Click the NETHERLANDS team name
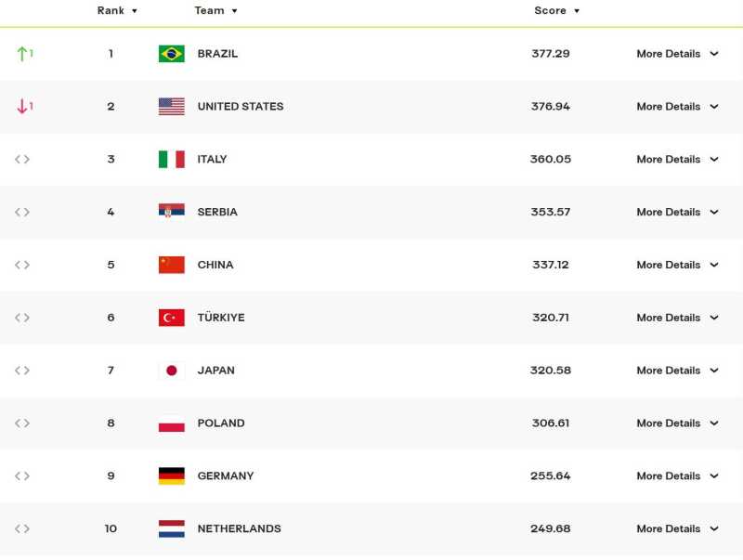Image resolution: width=743 pixels, height=560 pixels. point(239,529)
